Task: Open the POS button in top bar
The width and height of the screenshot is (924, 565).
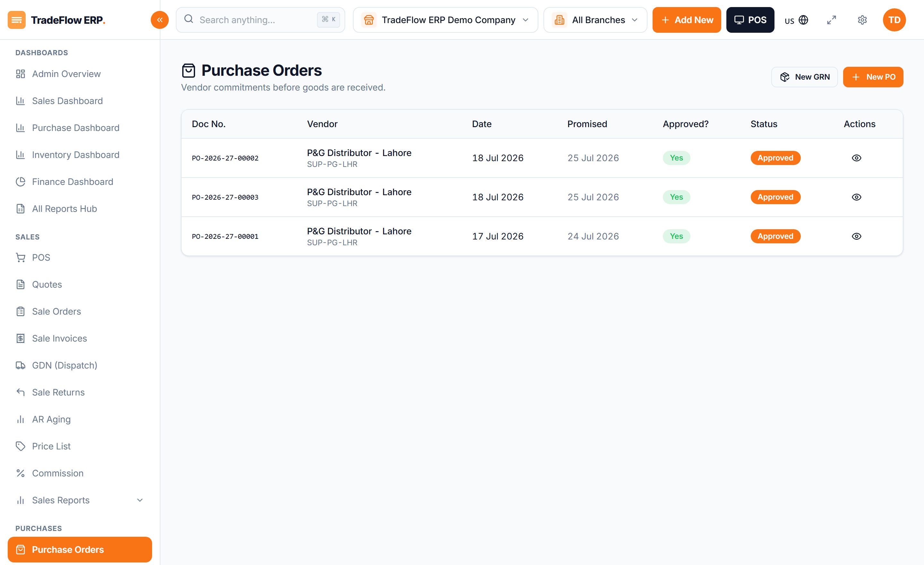Action: (750, 20)
